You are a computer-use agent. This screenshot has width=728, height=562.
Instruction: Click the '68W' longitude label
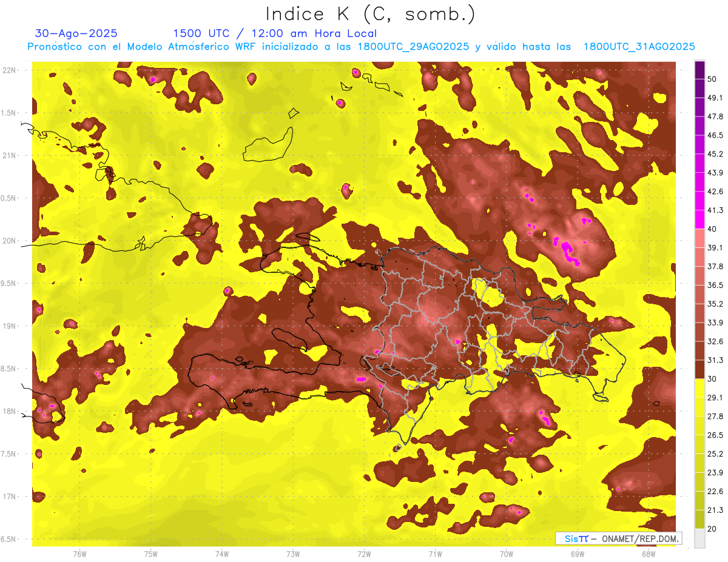649,555
